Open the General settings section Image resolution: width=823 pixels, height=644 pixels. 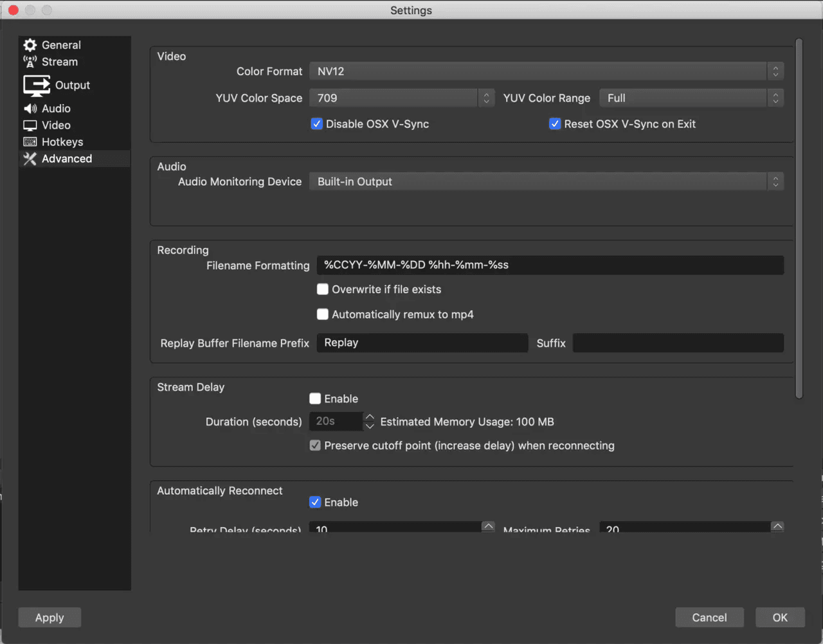point(61,45)
